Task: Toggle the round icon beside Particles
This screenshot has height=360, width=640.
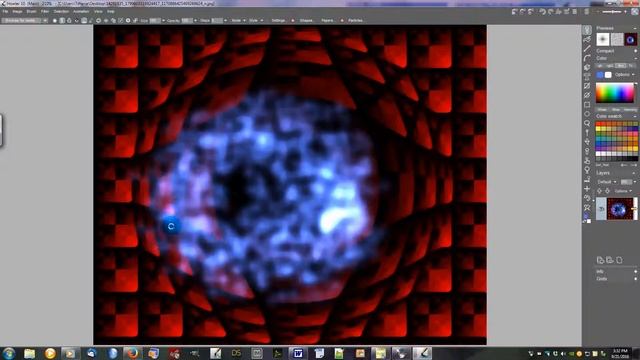Action: [x=342, y=20]
